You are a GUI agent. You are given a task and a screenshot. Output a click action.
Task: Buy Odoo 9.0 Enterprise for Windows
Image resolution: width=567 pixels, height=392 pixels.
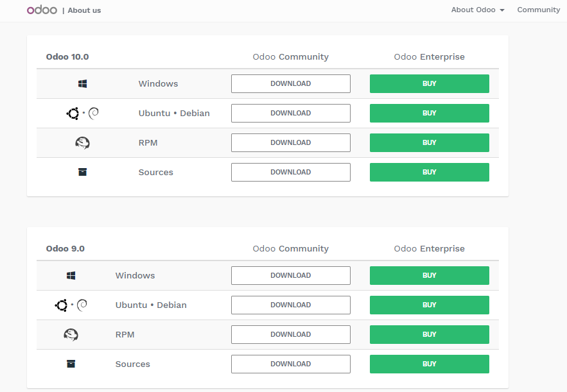coord(429,276)
